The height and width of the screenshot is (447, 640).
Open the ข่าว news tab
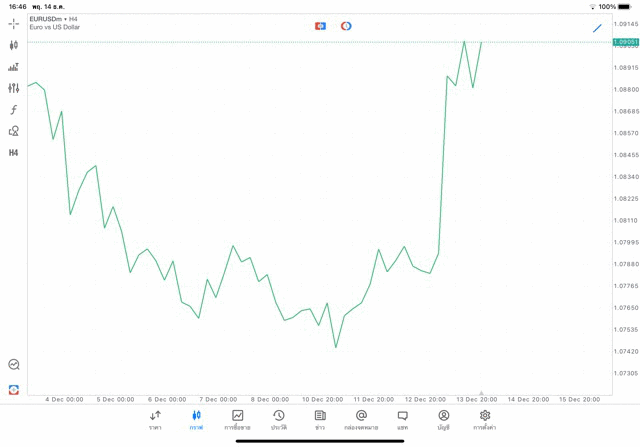320,420
